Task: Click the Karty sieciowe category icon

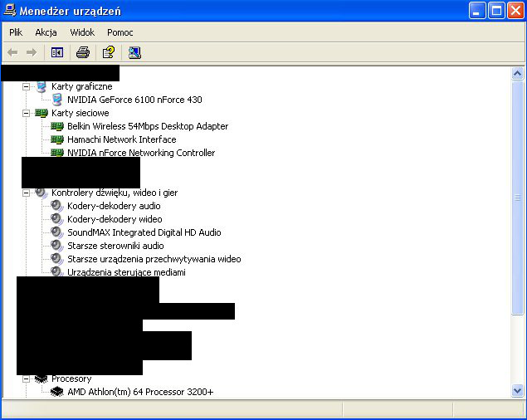Action: (x=41, y=113)
